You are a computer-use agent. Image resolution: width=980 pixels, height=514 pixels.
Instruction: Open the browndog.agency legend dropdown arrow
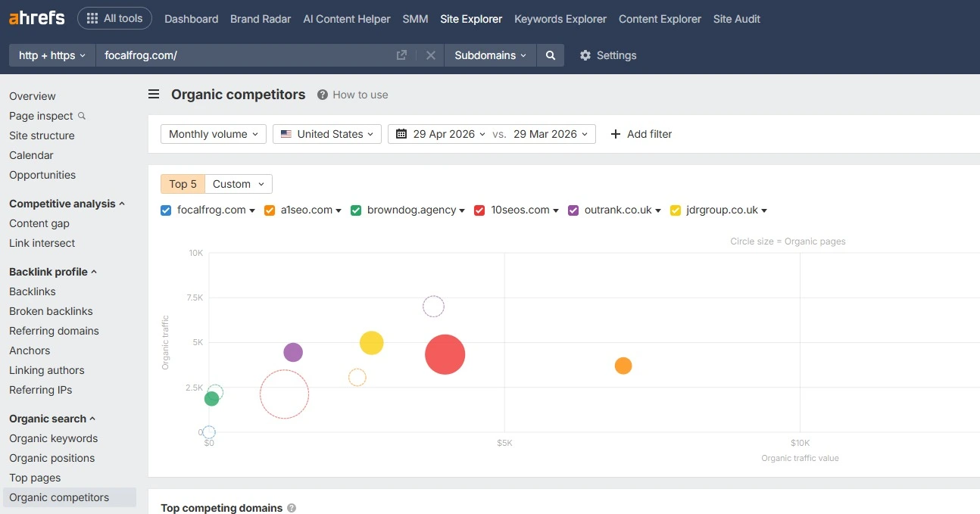[x=462, y=211]
